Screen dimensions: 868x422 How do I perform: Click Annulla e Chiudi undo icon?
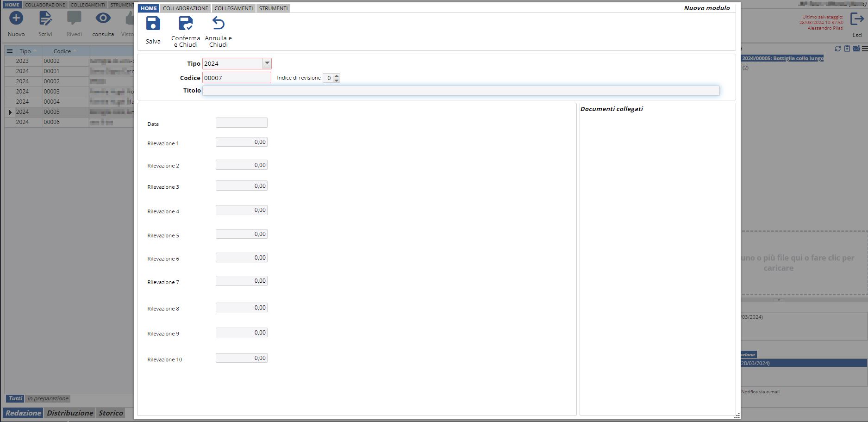pyautogui.click(x=218, y=23)
